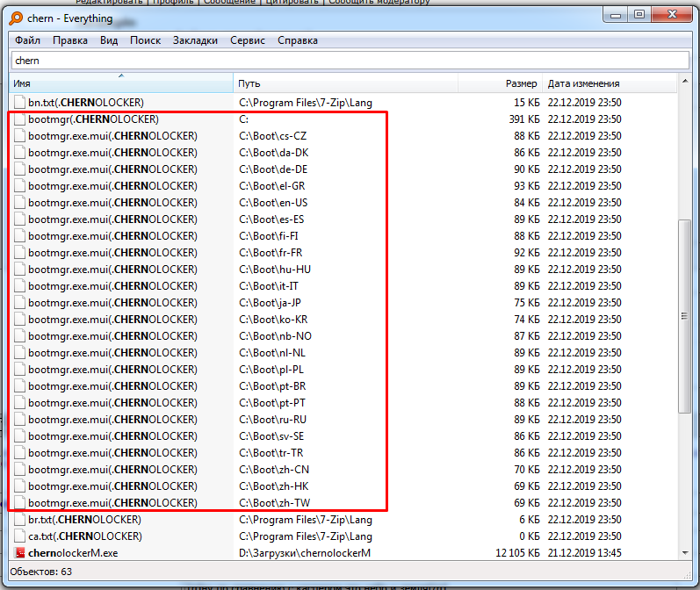Viewport: 700px width, 590px height.
Task: Click the 12 105 КБ size value
Action: [x=518, y=553]
